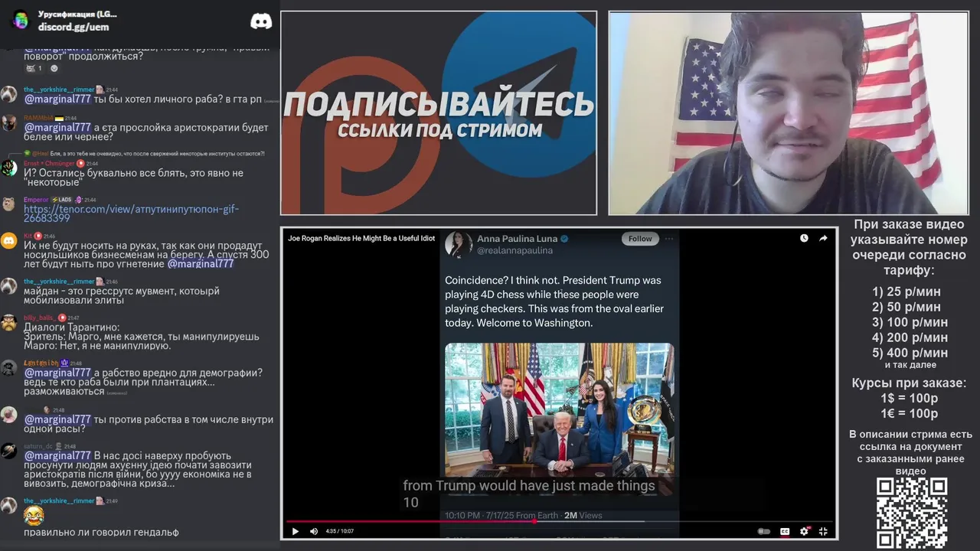This screenshot has height=551, width=980.
Task: Open the tenor.com gif link in chat
Action: pyautogui.click(x=131, y=214)
